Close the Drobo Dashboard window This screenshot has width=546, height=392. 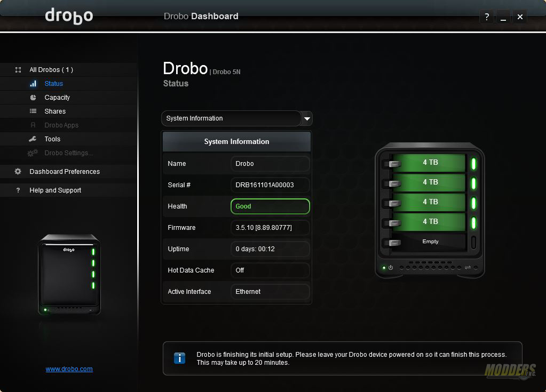520,17
